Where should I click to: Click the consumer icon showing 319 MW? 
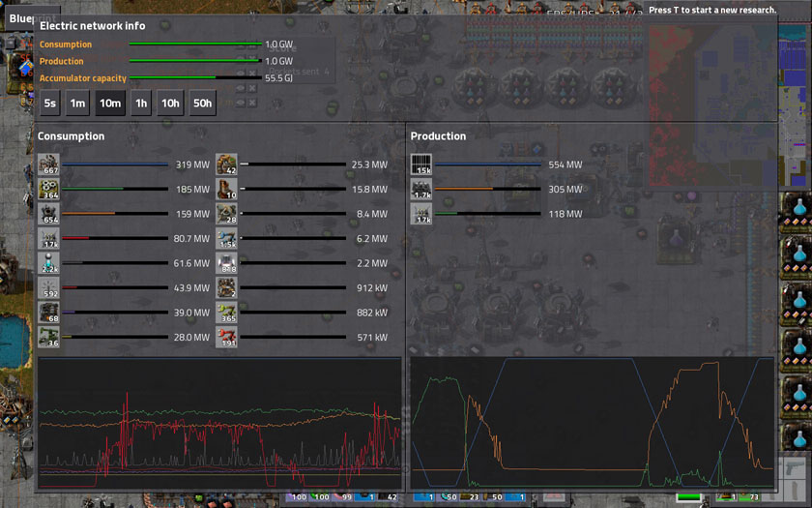48,164
